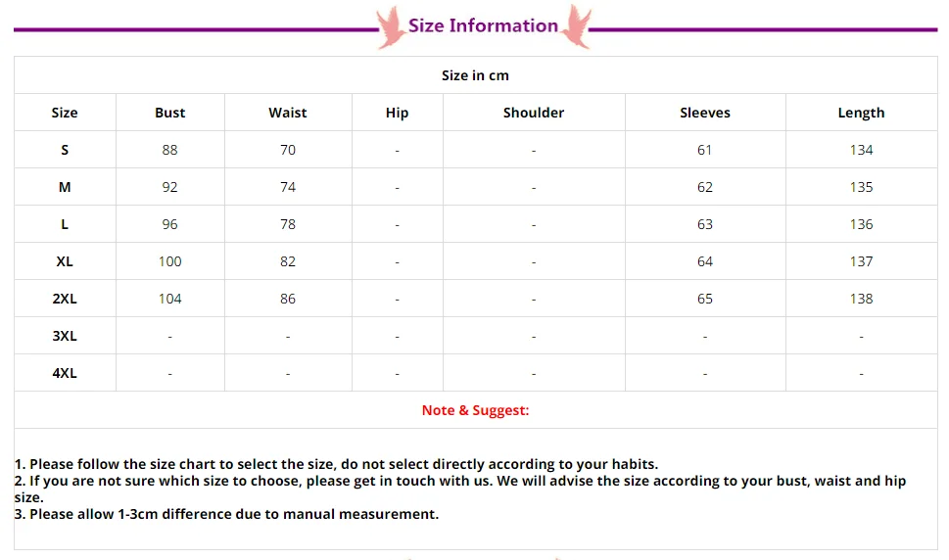Click bust value 88
Image resolution: width=949 pixels, height=560 pixels.
click(x=170, y=150)
